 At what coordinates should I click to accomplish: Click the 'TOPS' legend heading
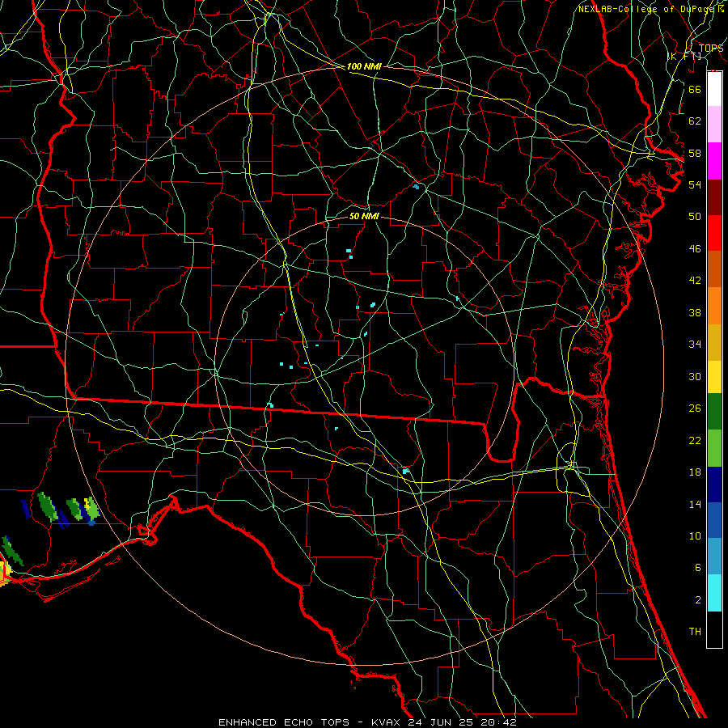coord(711,49)
